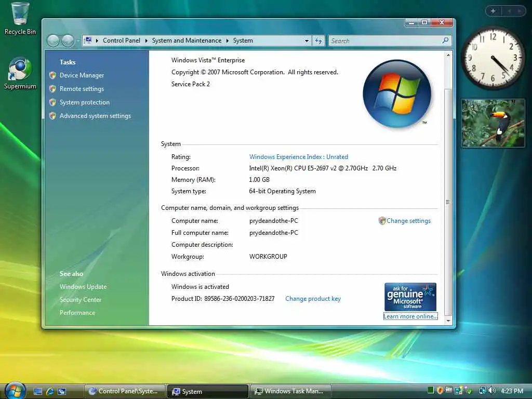Viewport: 532px width, 399px height.
Task: Click shield icon beside Advanced system settings
Action: tap(52, 116)
